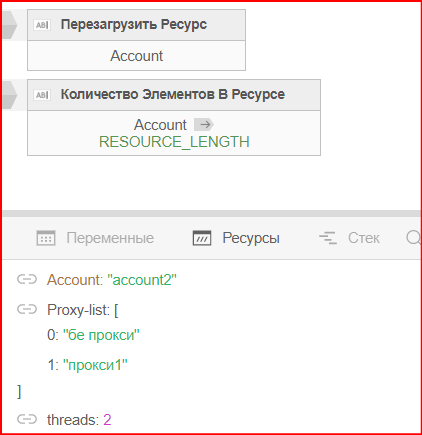Click the Ресурсы tab icon
This screenshot has width=422, height=435.
[x=202, y=238]
